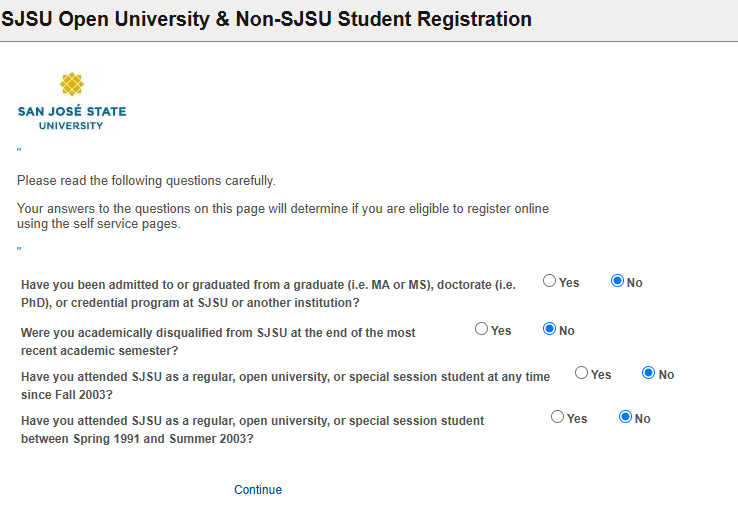Image resolution: width=738 pixels, height=509 pixels.
Task: Click the 'Were you academically disqualified' question text
Action: 218,342
